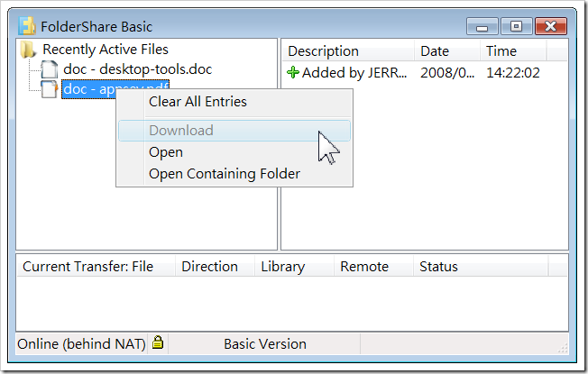Click the Remote column header
Image resolution: width=588 pixels, height=374 pixels.
[x=373, y=267]
